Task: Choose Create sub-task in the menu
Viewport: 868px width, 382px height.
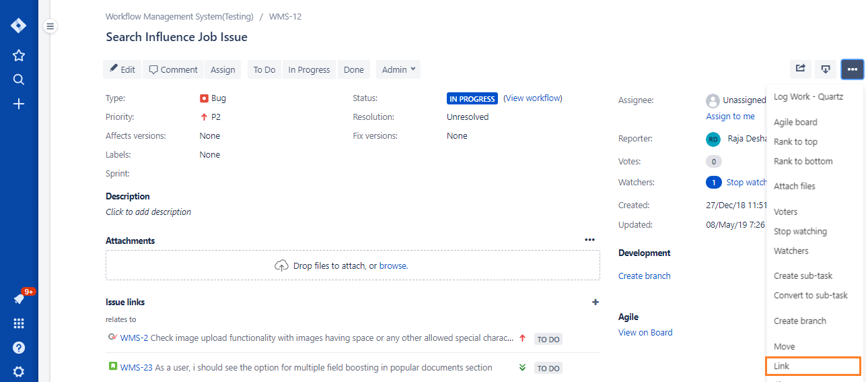Action: pos(803,276)
